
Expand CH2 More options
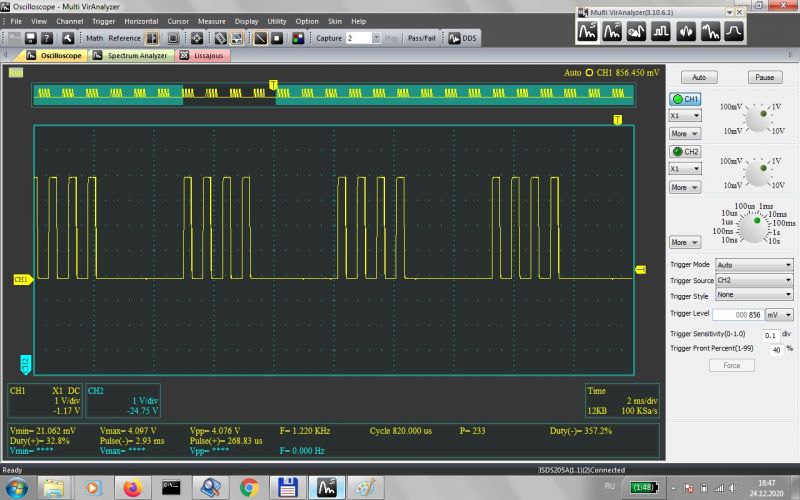point(685,187)
